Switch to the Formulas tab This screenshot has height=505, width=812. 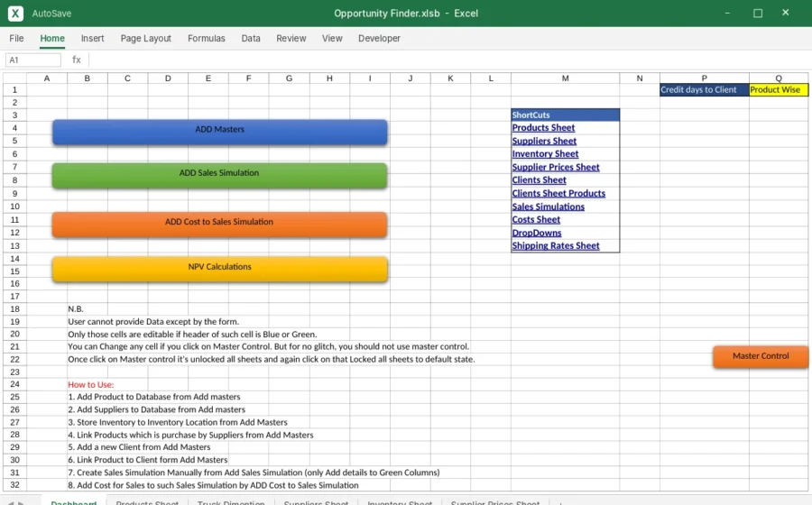click(206, 38)
